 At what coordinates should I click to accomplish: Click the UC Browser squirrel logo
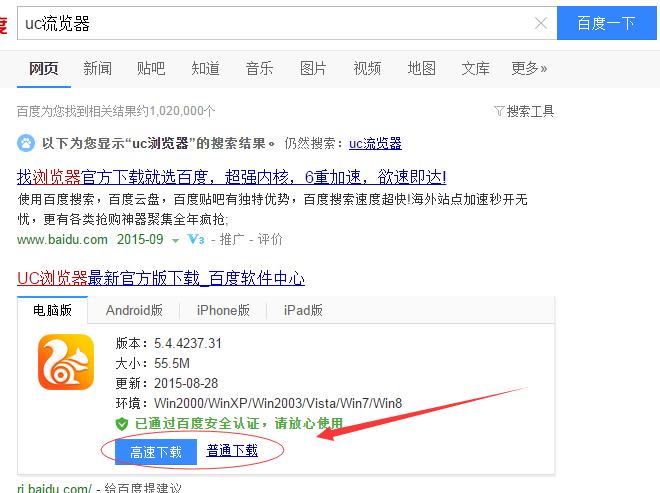point(66,362)
